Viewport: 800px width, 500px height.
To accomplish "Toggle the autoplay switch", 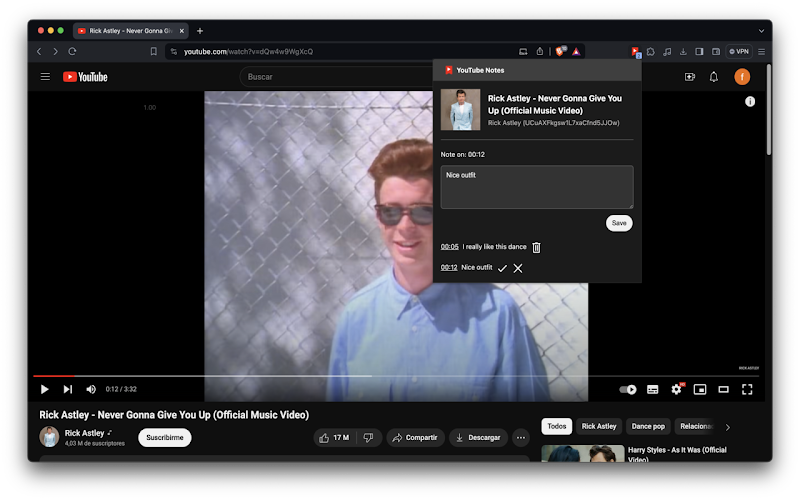I will pos(628,390).
